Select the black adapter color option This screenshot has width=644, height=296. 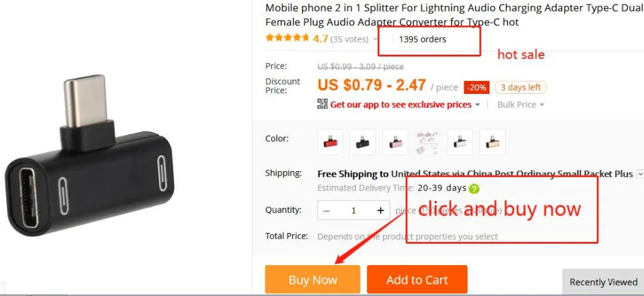363,142
